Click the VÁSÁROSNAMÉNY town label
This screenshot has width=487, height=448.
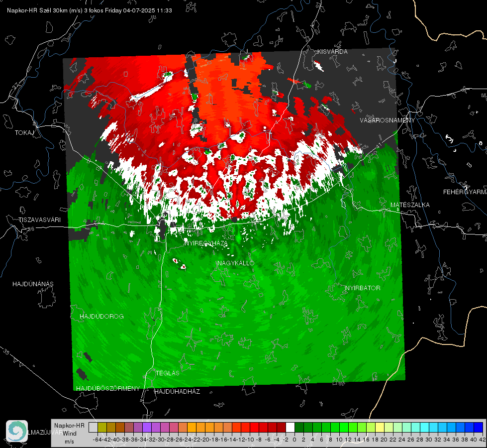388,120
